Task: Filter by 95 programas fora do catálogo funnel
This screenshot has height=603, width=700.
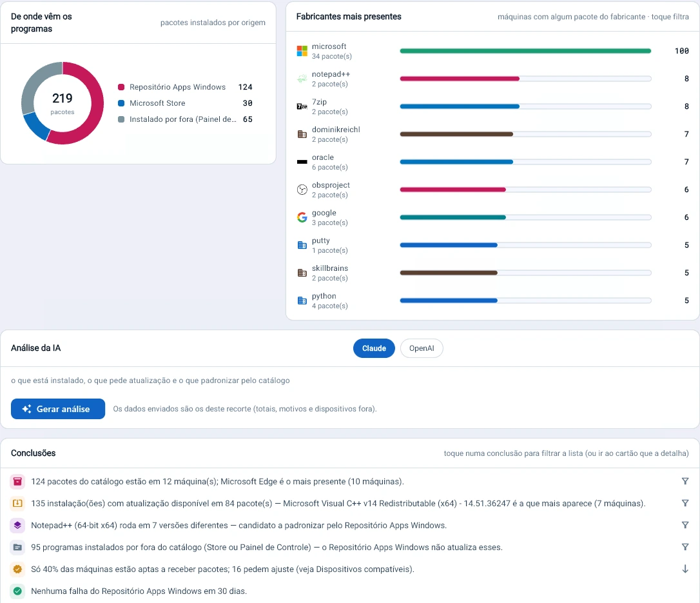Action: [685, 547]
